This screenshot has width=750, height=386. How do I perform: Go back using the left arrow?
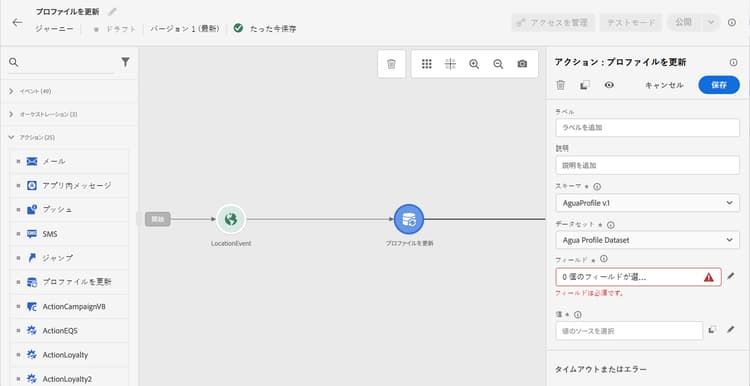click(18, 22)
